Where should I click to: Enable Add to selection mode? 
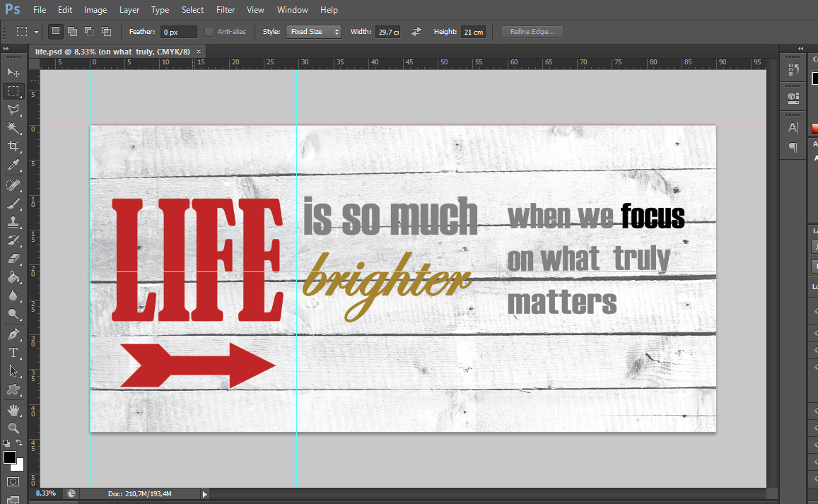[73, 31]
